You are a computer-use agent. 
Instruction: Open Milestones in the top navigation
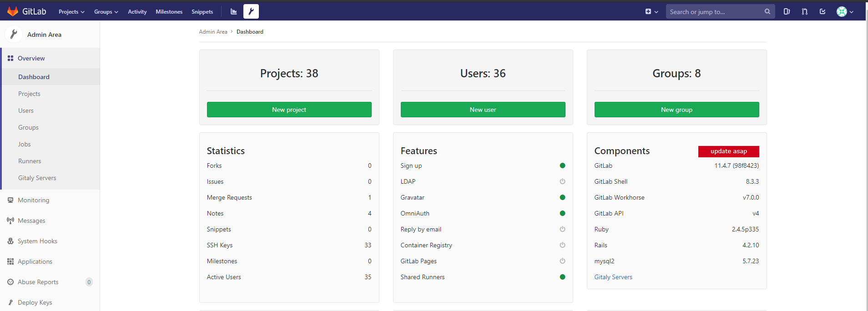169,12
